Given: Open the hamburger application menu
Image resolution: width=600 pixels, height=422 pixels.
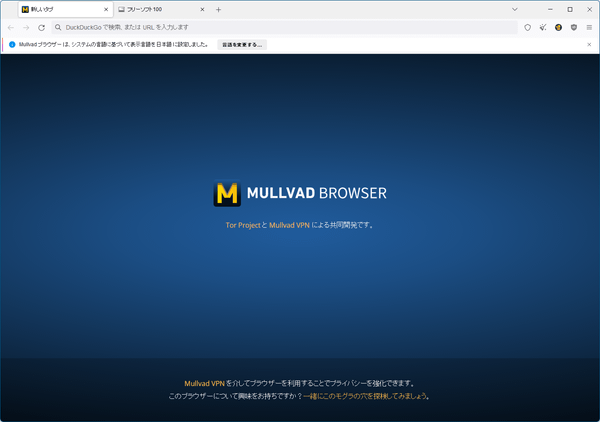Looking at the screenshot, I should [x=589, y=28].
